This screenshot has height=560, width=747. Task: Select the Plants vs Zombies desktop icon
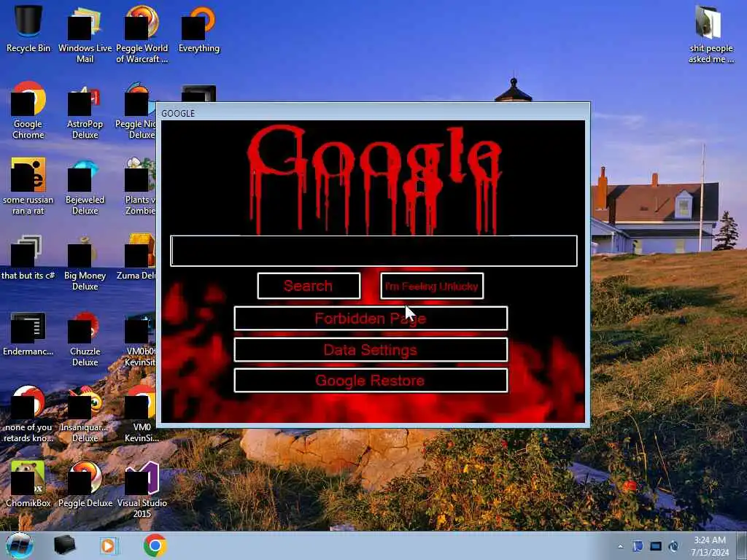(139, 187)
